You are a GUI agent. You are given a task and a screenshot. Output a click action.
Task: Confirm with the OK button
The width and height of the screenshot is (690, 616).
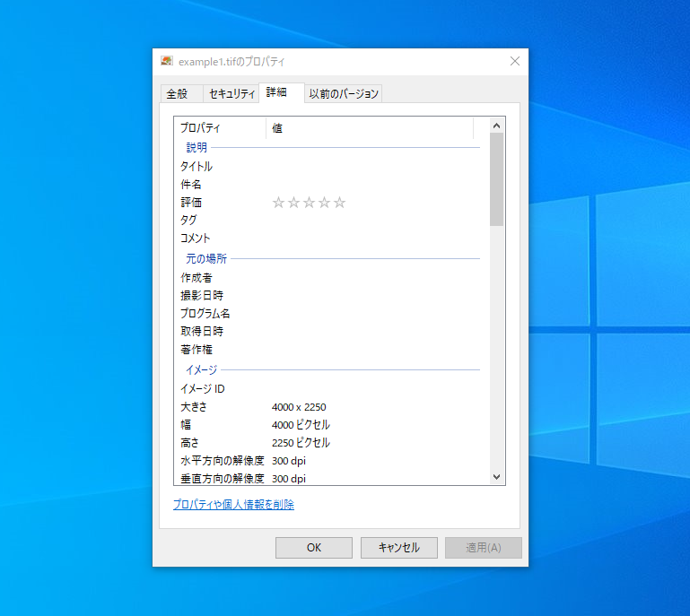pos(314,548)
